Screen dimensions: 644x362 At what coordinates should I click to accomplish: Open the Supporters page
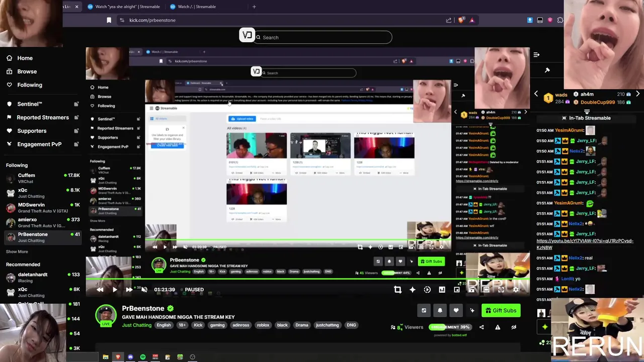click(x=43, y=131)
